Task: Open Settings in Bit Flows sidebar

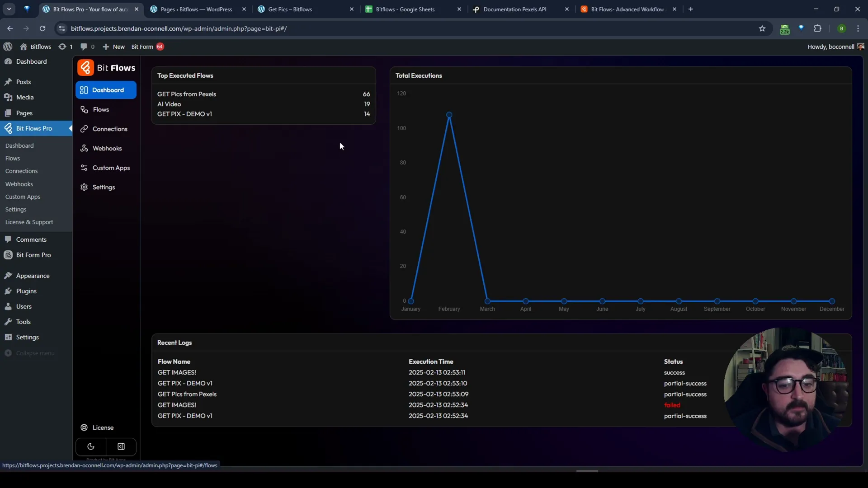Action: click(x=106, y=187)
